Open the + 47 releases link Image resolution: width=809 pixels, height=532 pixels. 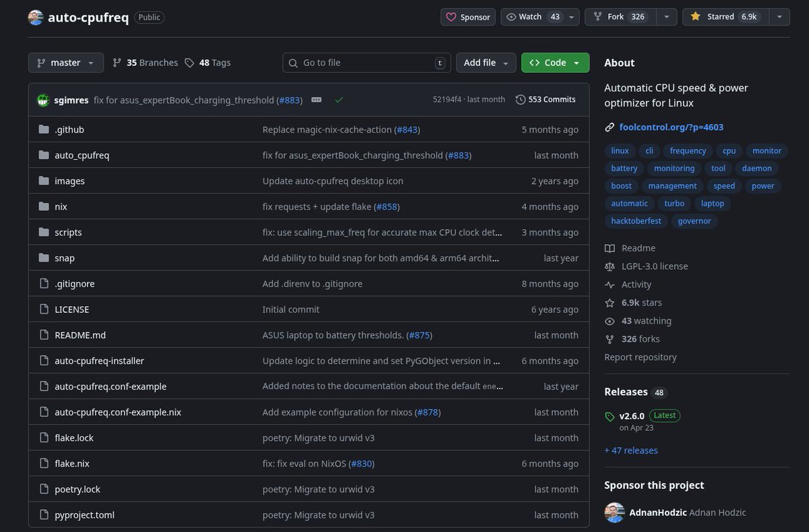[x=631, y=450]
